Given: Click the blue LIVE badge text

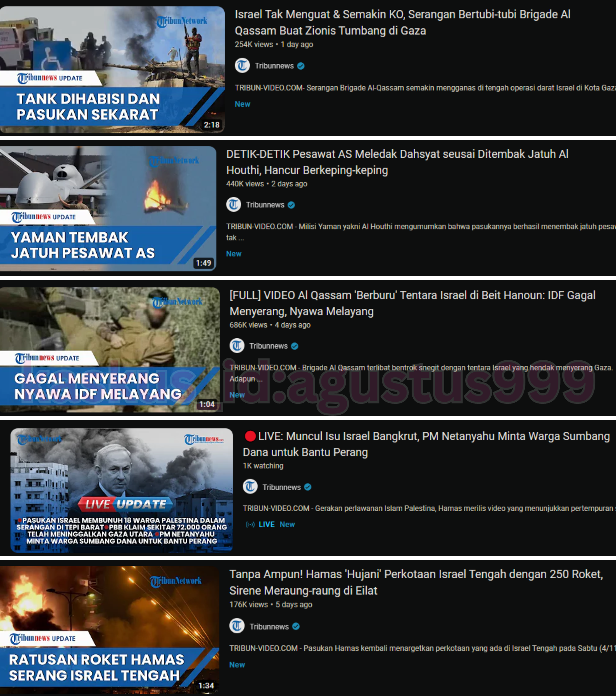Looking at the screenshot, I should tap(267, 524).
